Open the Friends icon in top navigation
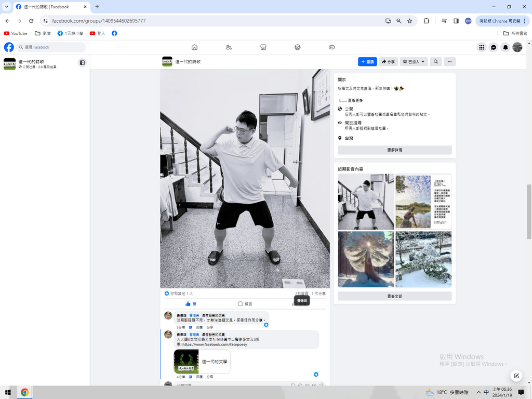The image size is (532, 399). coord(229,47)
